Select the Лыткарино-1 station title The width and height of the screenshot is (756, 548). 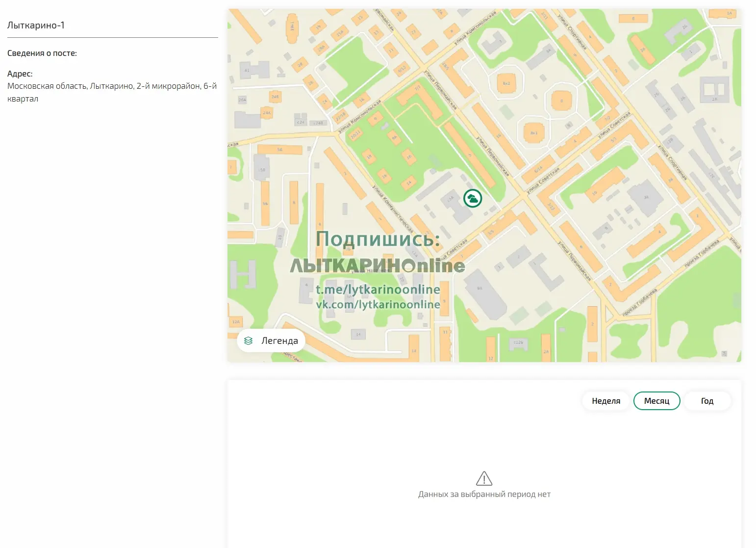tap(36, 25)
